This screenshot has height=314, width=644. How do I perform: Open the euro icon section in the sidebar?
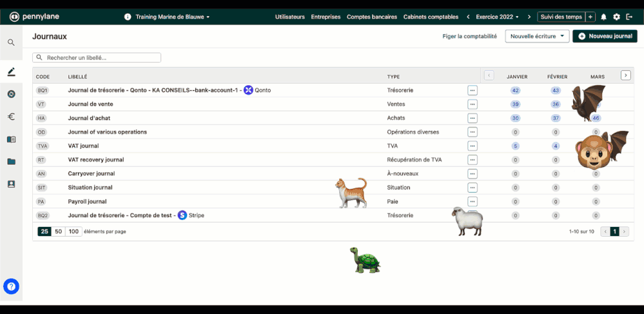[11, 117]
